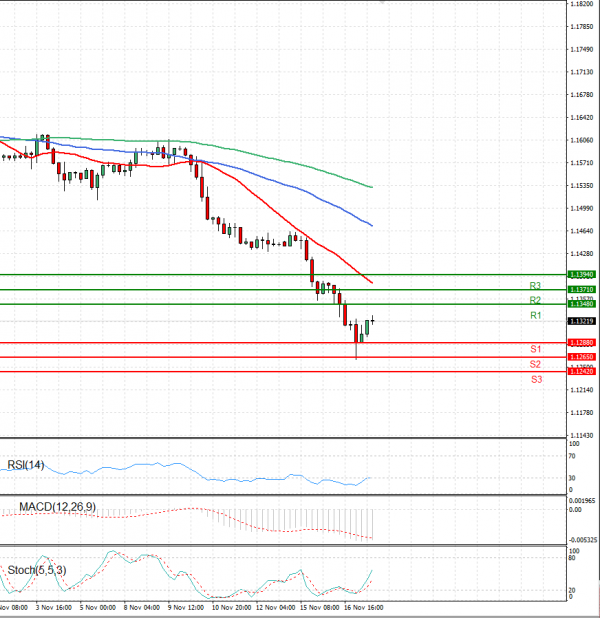The width and height of the screenshot is (600, 618).
Task: Select the R3 resistance label
Action: [536, 286]
